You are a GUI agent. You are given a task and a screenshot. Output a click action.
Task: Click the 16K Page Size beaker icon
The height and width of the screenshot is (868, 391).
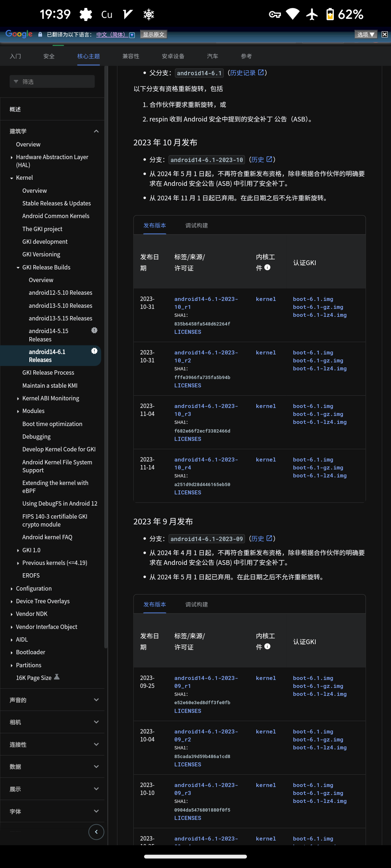point(57,677)
